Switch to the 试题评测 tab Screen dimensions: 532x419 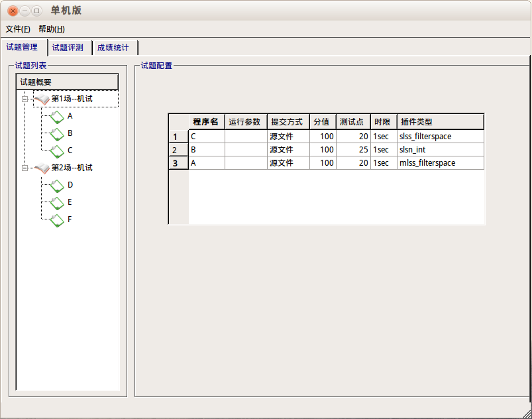[x=68, y=48]
